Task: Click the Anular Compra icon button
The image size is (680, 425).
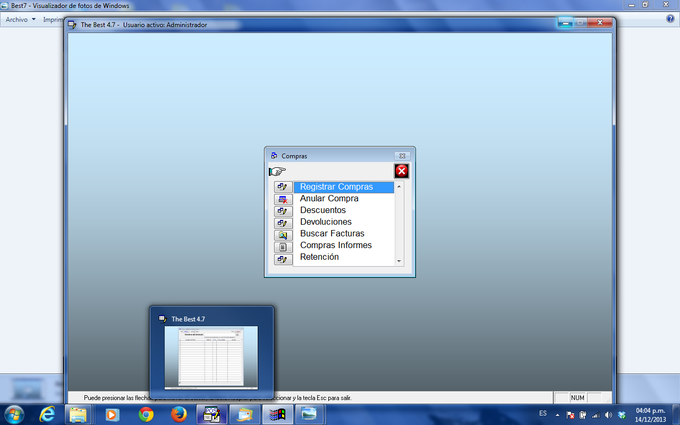Action: (283, 199)
